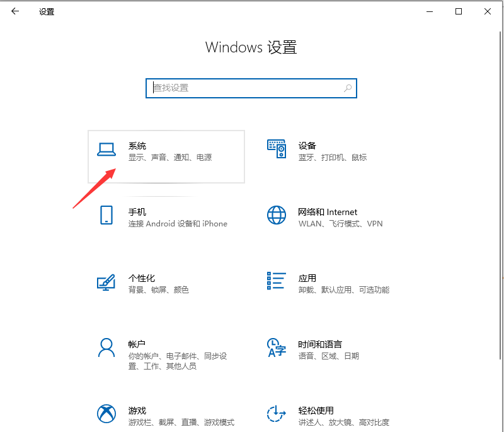Click the Phone icon
This screenshot has height=432, width=504.
[x=106, y=215]
